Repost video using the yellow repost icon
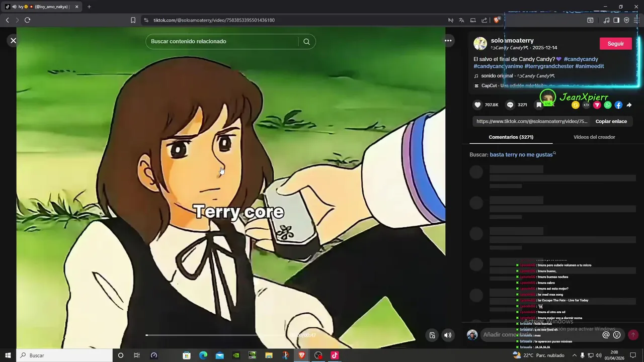Screen dimensions: 644x362 coord(576,105)
